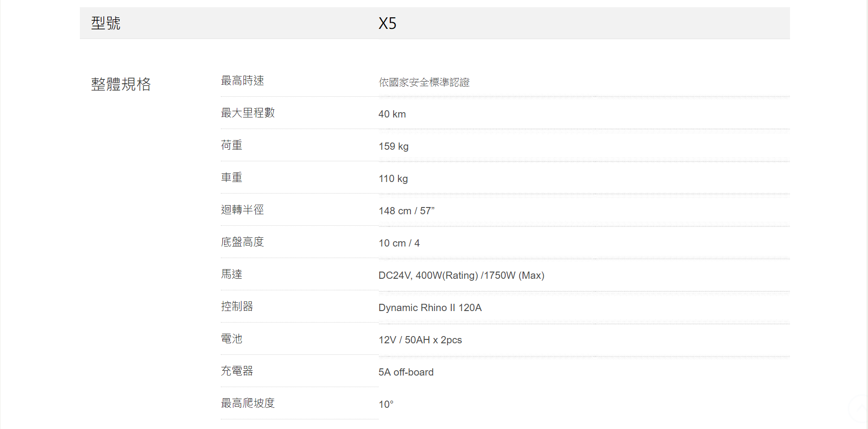The width and height of the screenshot is (868, 429).
Task: Click the 充電器 row label
Action: [237, 371]
